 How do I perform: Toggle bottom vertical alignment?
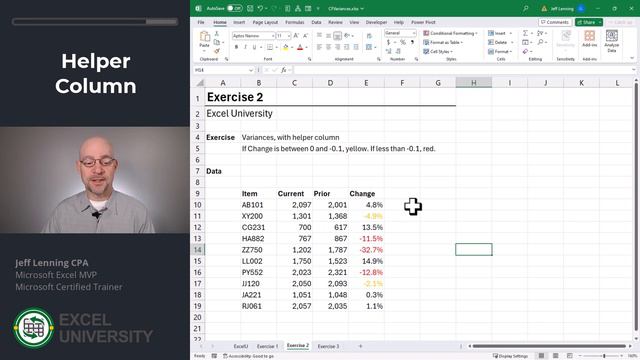[338, 36]
